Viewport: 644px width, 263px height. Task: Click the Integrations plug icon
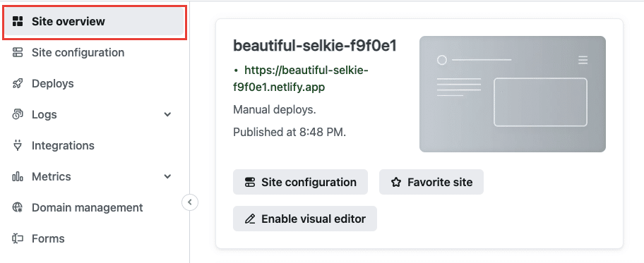17,146
